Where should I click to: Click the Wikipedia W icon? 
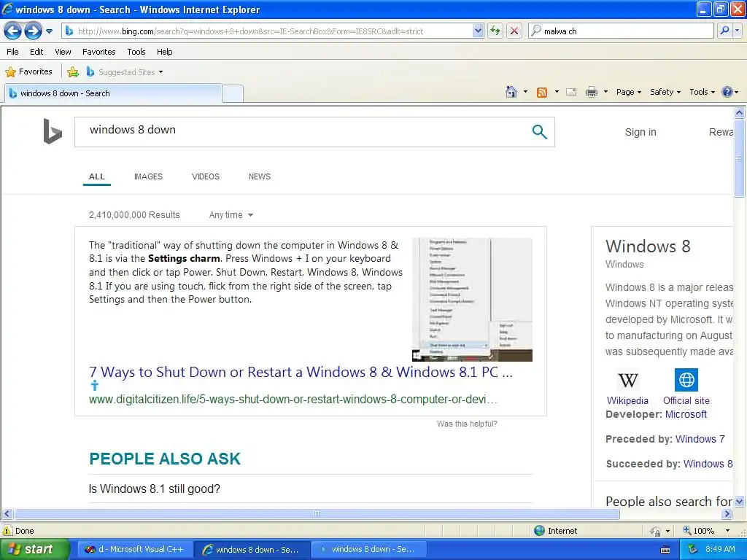coord(628,380)
